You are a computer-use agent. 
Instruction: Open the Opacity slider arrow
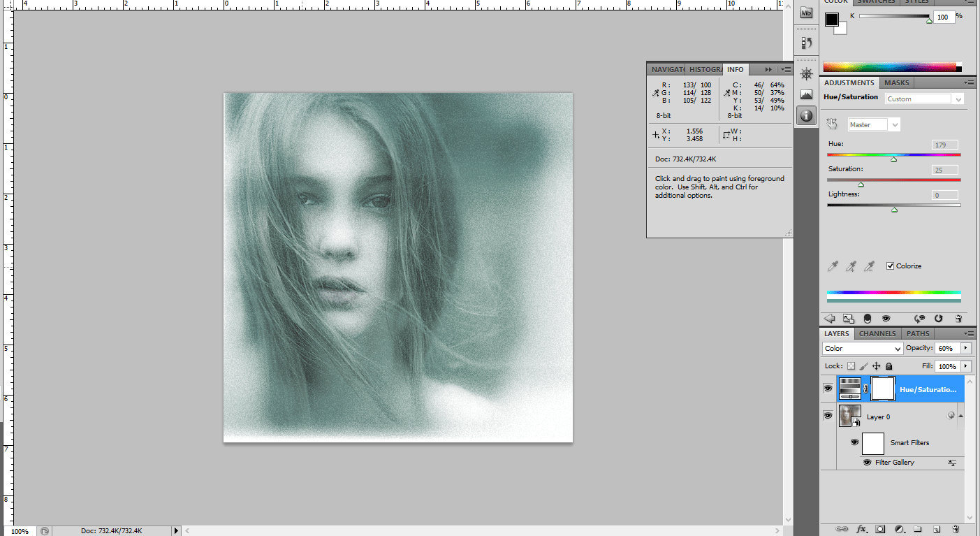966,348
